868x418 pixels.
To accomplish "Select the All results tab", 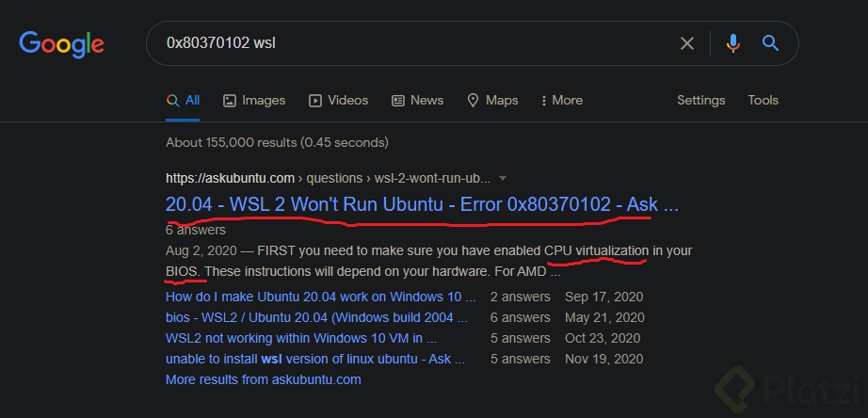I will coord(184,100).
